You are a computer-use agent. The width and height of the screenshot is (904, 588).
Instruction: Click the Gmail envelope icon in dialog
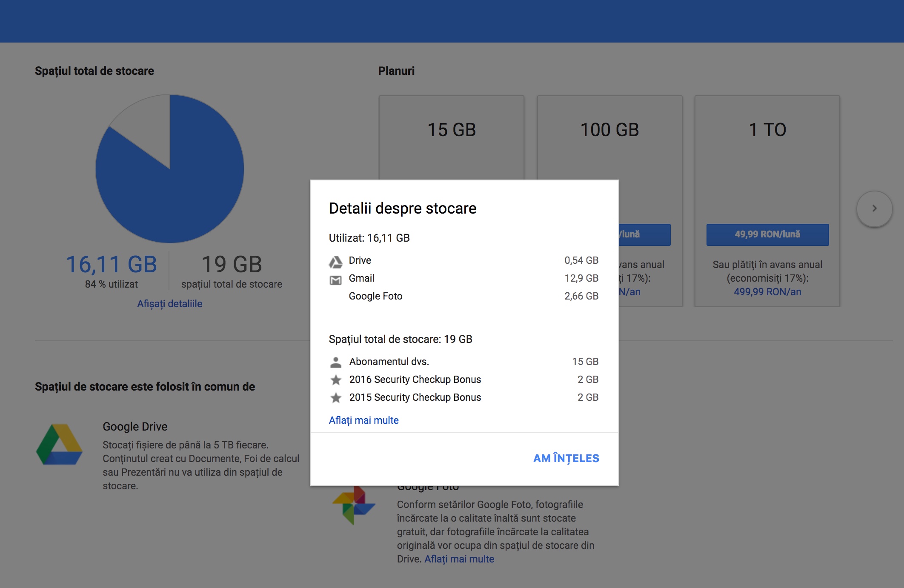tap(336, 280)
